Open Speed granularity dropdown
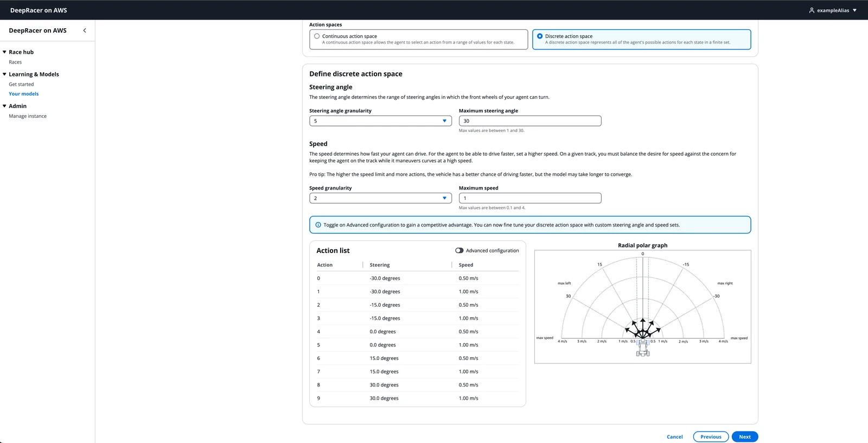 (x=380, y=198)
